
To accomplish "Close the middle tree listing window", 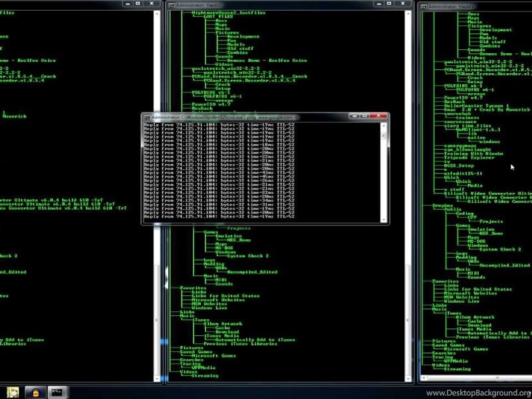I will (403, 3).
